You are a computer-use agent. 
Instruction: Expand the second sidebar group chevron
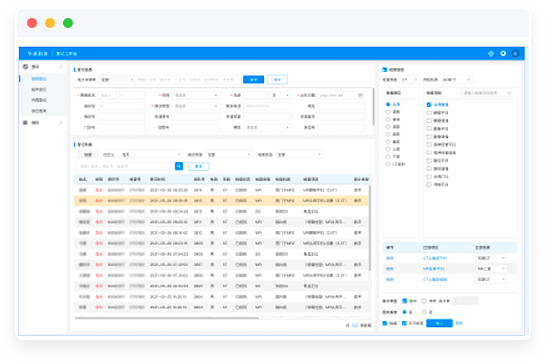[x=61, y=123]
